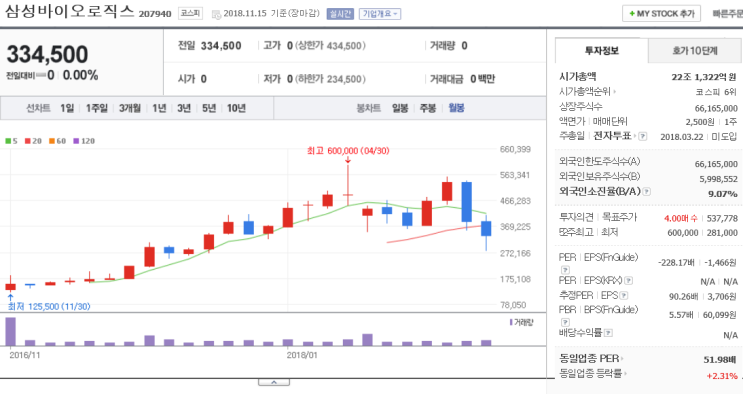Screen dimensions: 743x394
Task: Click the help icon beside PER EPS(KRX)
Action: click(628, 281)
